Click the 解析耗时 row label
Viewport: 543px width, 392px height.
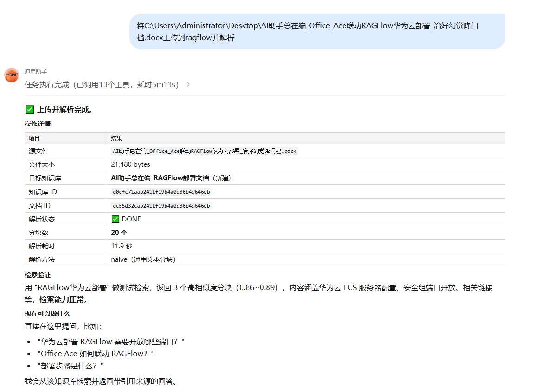click(x=42, y=246)
